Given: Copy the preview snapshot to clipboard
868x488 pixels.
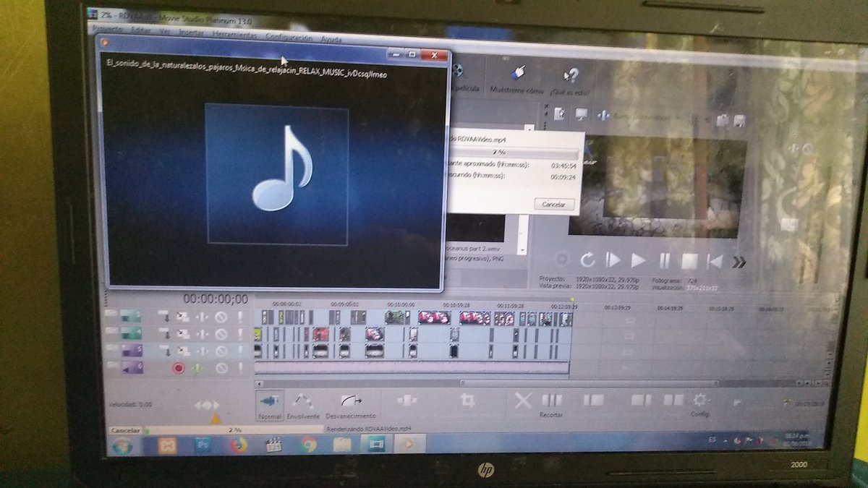Looking at the screenshot, I should click(722, 121).
